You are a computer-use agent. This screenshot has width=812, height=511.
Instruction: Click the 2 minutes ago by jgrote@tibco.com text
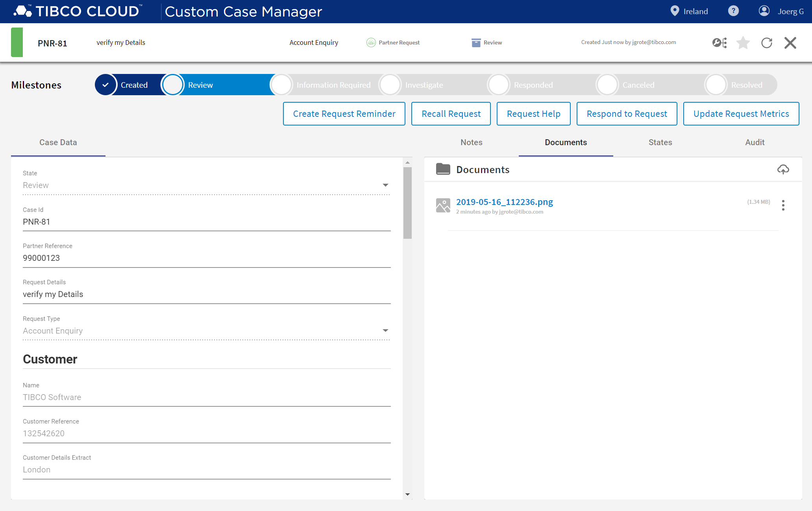coord(499,212)
